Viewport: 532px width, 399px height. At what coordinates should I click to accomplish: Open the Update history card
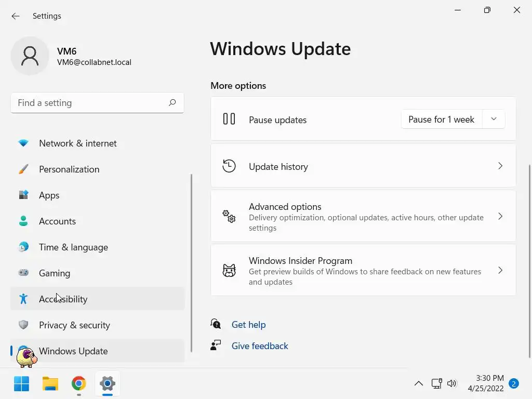[363, 166]
